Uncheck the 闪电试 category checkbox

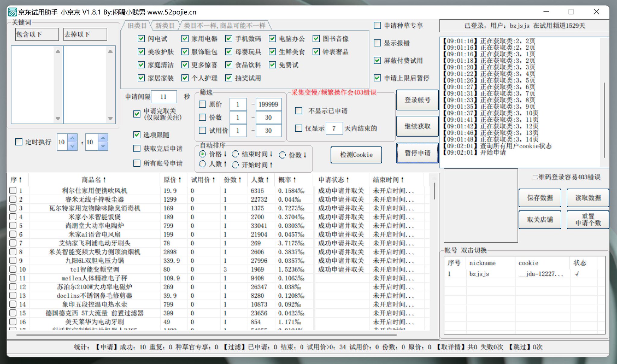pyautogui.click(x=141, y=39)
